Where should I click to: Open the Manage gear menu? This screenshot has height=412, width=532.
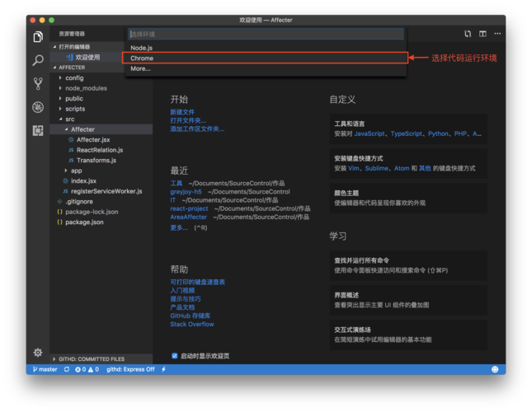38,353
